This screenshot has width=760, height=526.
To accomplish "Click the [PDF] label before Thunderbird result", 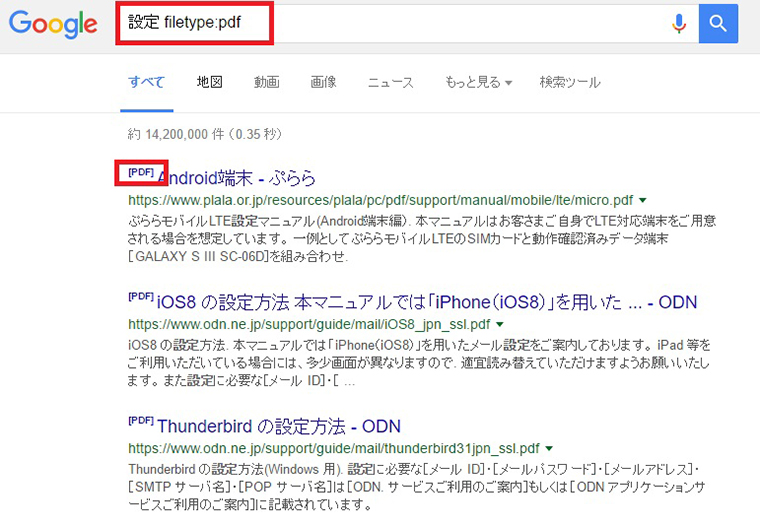I will 141,420.
